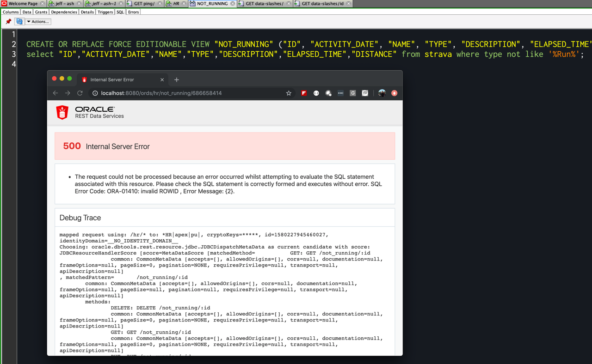592x364 pixels.
Task: Open the Flipboard extension icon
Action: pyautogui.click(x=304, y=93)
